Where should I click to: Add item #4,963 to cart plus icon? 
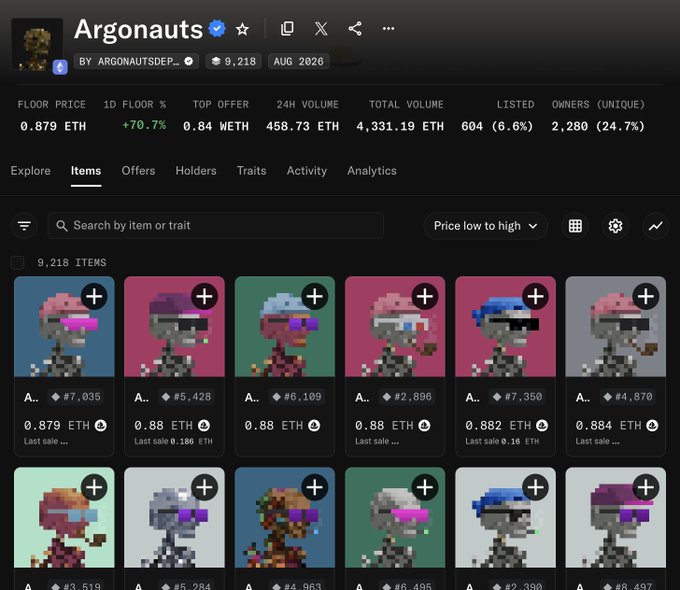314,487
